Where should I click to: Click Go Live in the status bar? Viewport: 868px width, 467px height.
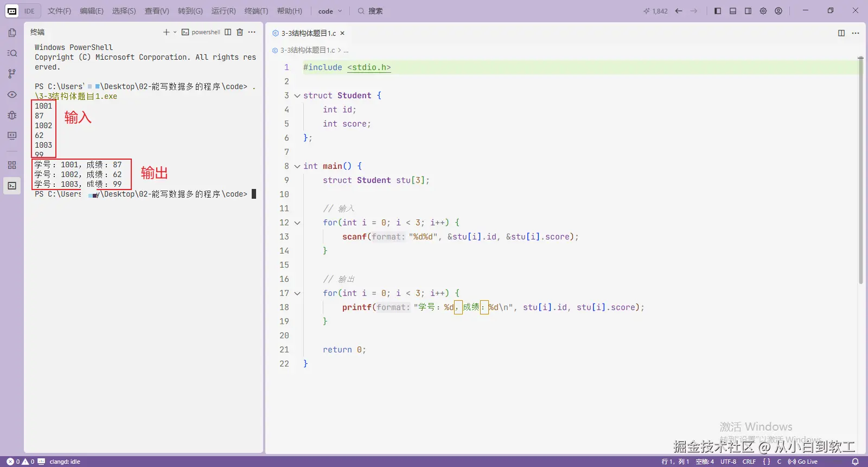(x=803, y=462)
